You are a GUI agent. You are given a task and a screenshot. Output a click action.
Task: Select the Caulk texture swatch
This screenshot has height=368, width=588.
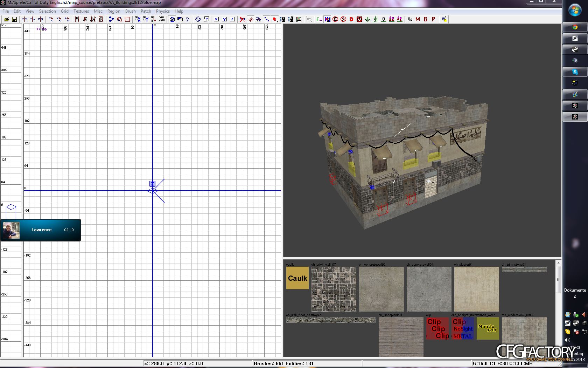coord(297,278)
